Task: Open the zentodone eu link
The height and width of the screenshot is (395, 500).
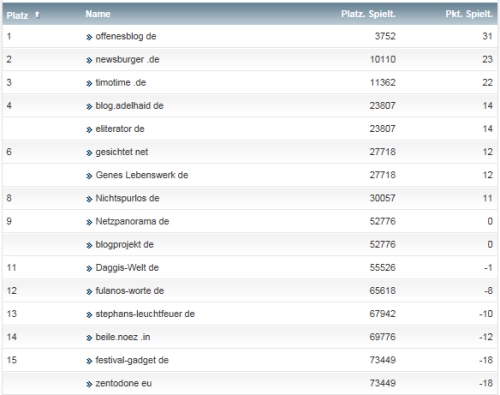Action: point(123,383)
